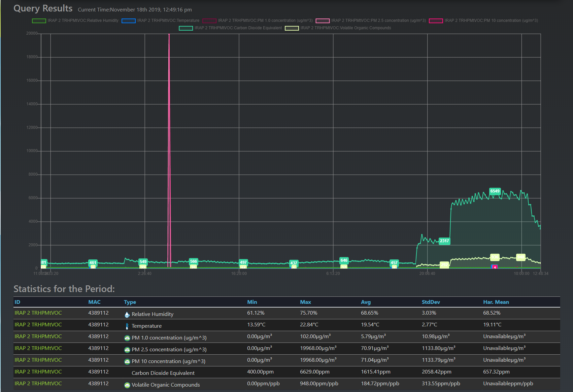Click the StdDev column header
The width and height of the screenshot is (573, 392).
point(431,302)
